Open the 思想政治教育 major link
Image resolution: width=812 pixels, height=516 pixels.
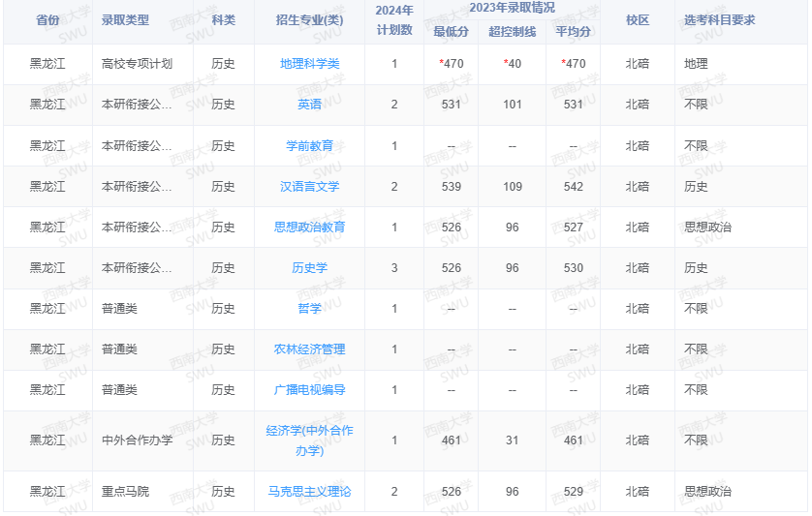pos(309,228)
